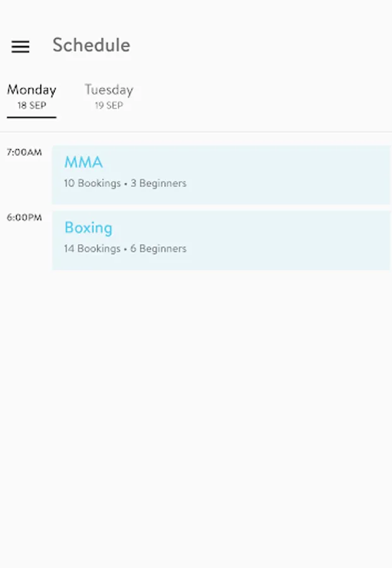Click the 6:00PM time label

[x=24, y=218]
